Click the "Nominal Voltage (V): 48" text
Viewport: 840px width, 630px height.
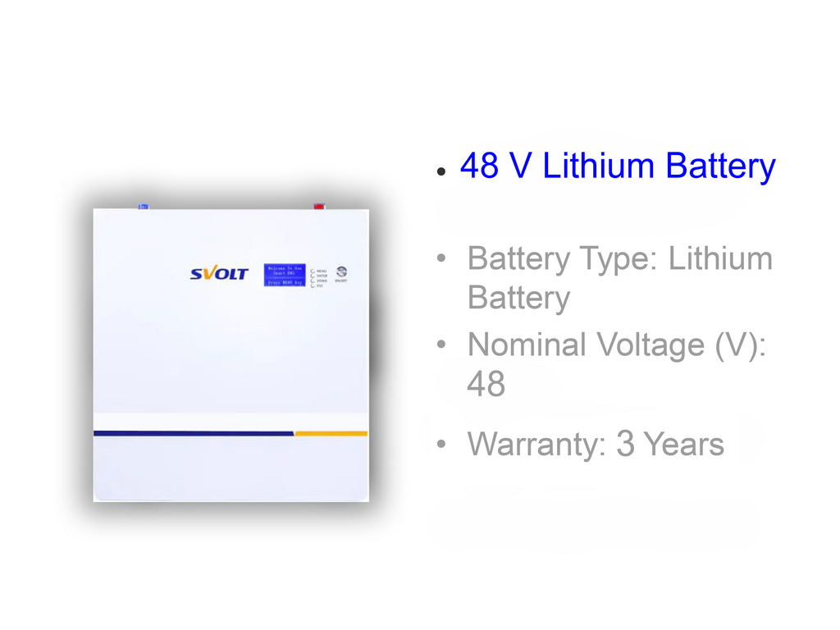click(616, 364)
